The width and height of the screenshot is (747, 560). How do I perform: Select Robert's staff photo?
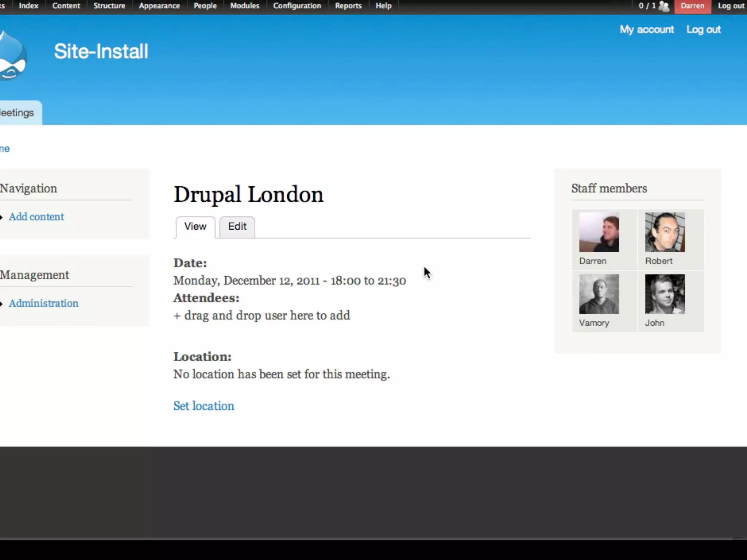point(665,232)
